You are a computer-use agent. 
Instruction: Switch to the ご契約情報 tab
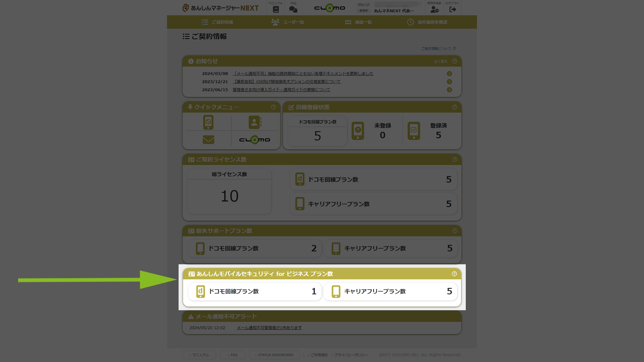(x=217, y=22)
